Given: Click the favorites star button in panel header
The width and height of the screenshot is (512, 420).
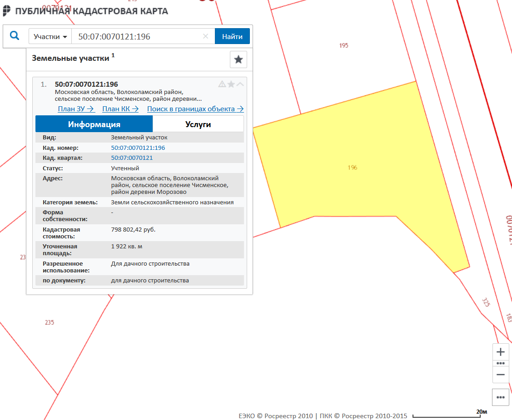Looking at the screenshot, I should [239, 59].
